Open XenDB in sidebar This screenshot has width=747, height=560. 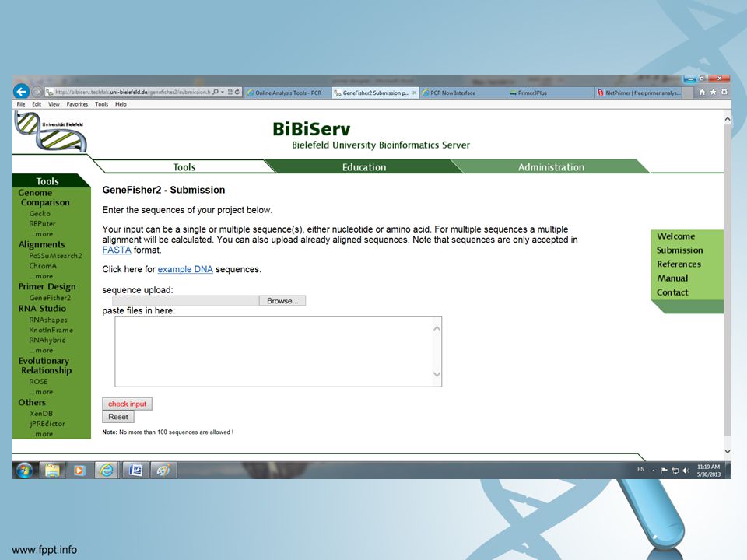coord(41,414)
